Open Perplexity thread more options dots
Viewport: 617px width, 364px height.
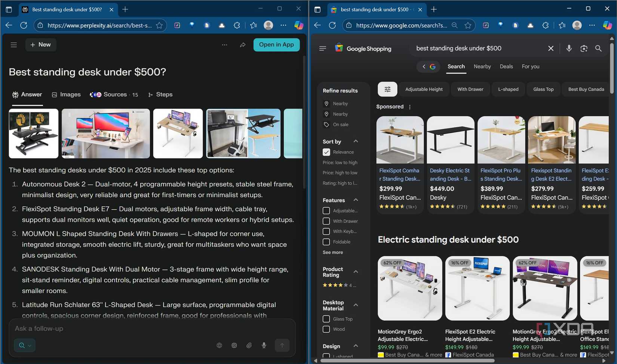point(224,45)
